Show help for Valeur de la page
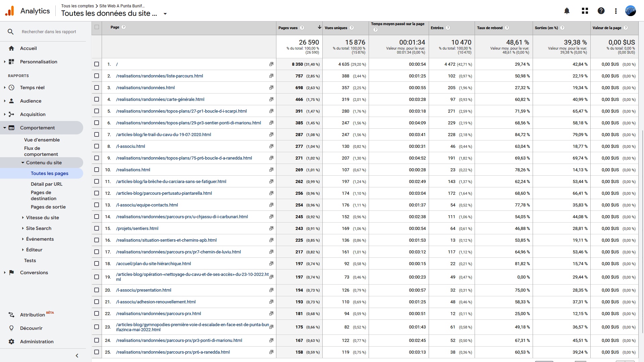 [x=626, y=28]
